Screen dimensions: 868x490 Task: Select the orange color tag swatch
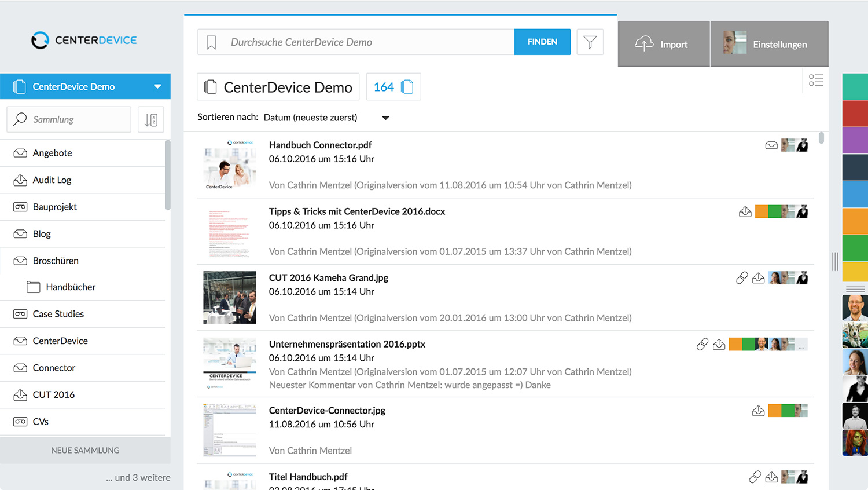point(855,221)
